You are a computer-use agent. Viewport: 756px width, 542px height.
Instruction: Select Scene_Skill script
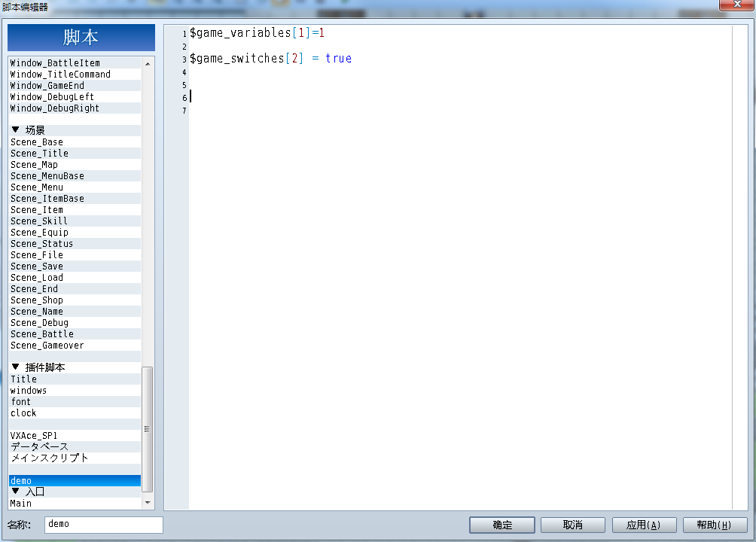point(75,221)
